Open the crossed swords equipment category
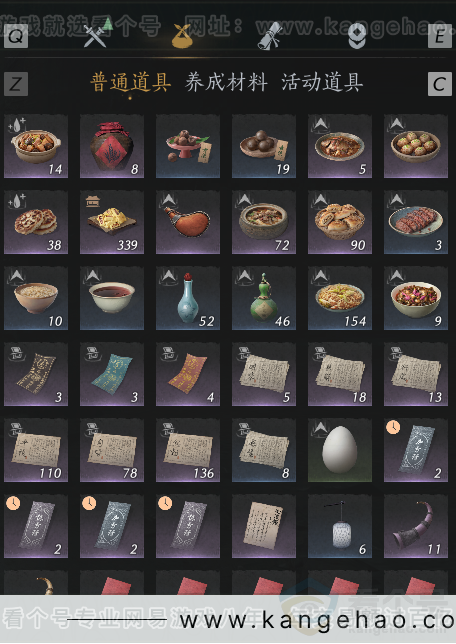This screenshot has width=456, height=644. (95, 36)
